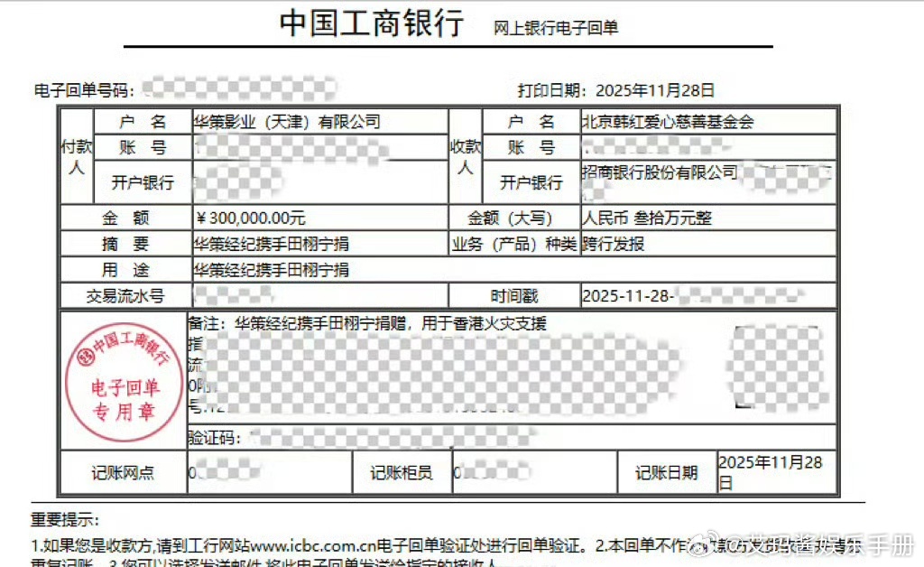Select the 备注 remark about 香港火灾支援
The width and height of the screenshot is (924, 567).
[367, 323]
